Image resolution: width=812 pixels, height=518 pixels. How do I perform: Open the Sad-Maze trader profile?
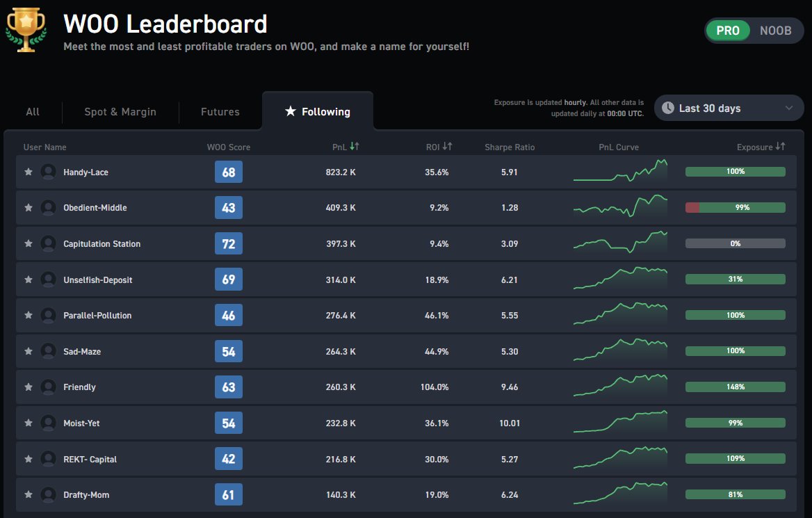click(x=82, y=351)
